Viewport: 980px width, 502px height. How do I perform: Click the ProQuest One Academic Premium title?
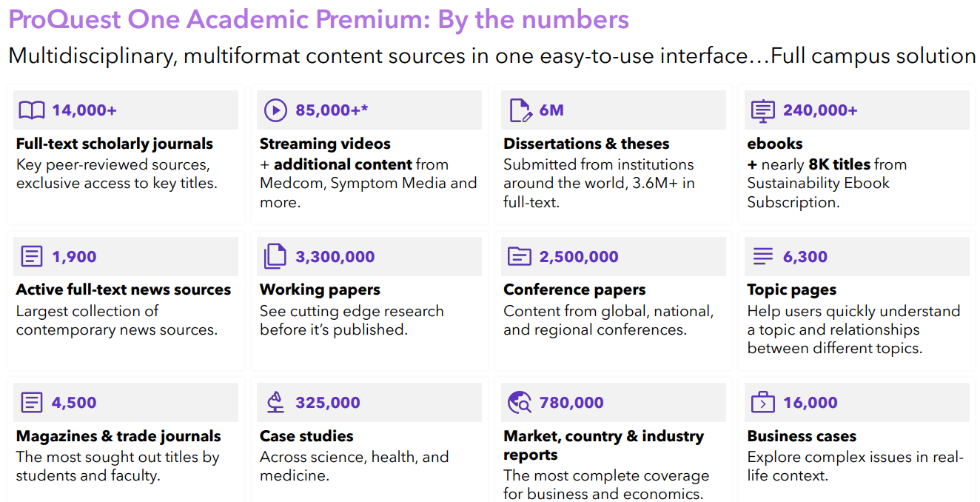tap(318, 20)
